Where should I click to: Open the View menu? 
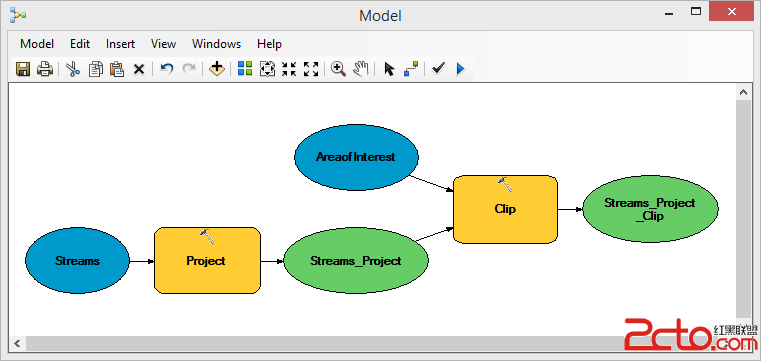tap(163, 44)
